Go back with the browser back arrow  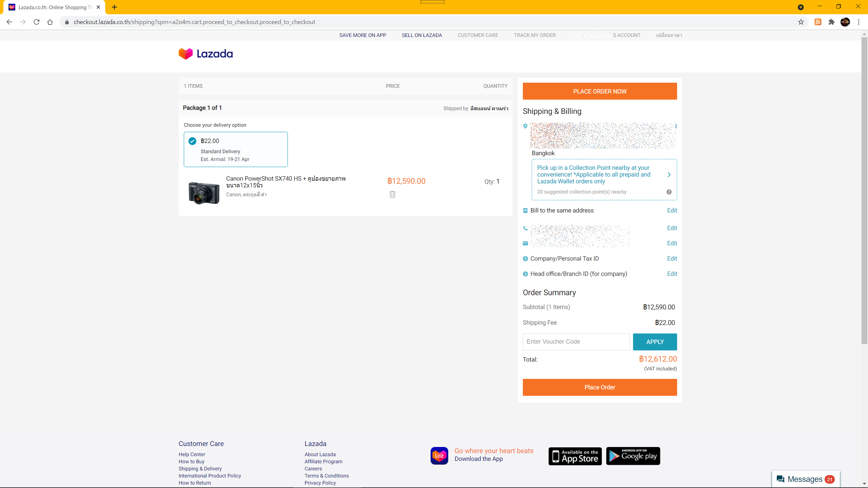[9, 22]
